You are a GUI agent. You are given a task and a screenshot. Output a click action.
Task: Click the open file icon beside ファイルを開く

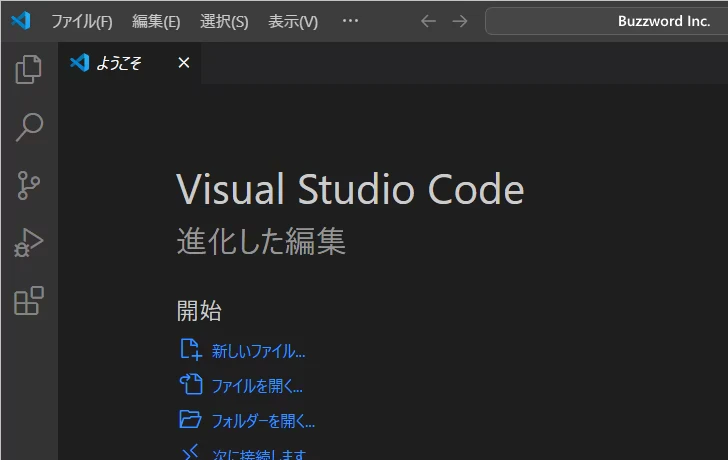point(191,384)
